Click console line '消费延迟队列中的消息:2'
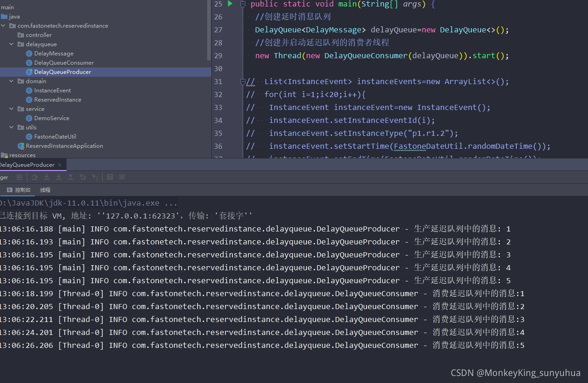Viewport: 588px width, 383px height. click(x=262, y=306)
